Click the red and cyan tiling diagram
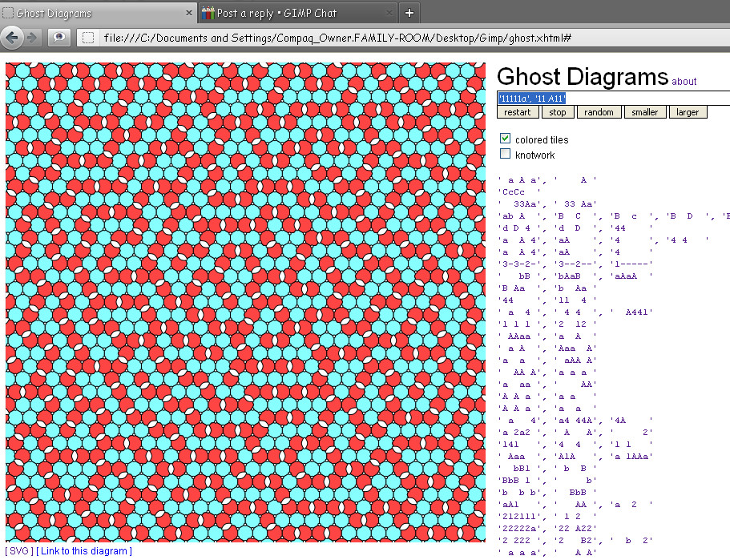Viewport: 730px width, 560px height. [245, 303]
